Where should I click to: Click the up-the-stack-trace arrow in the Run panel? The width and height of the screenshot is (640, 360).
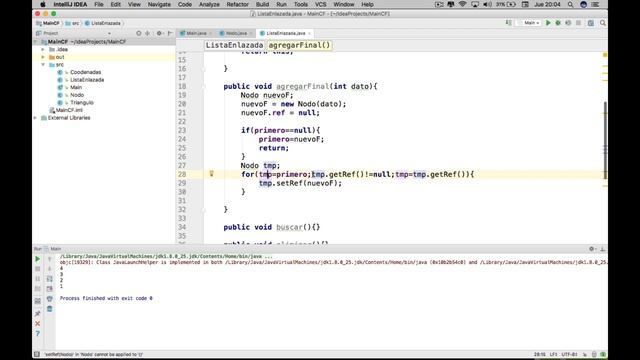(49, 259)
